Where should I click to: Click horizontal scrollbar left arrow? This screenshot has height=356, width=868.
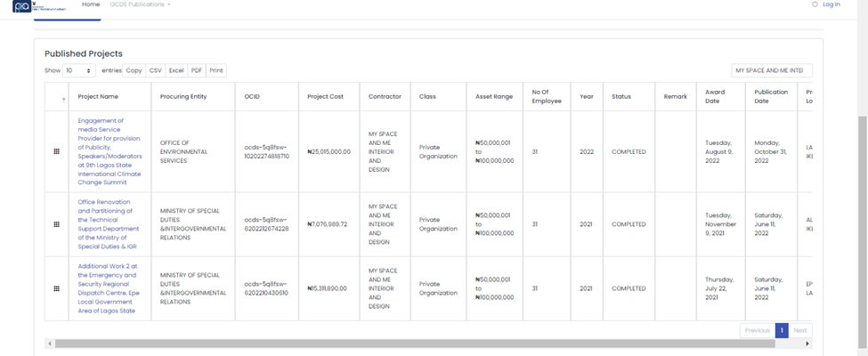click(50, 344)
